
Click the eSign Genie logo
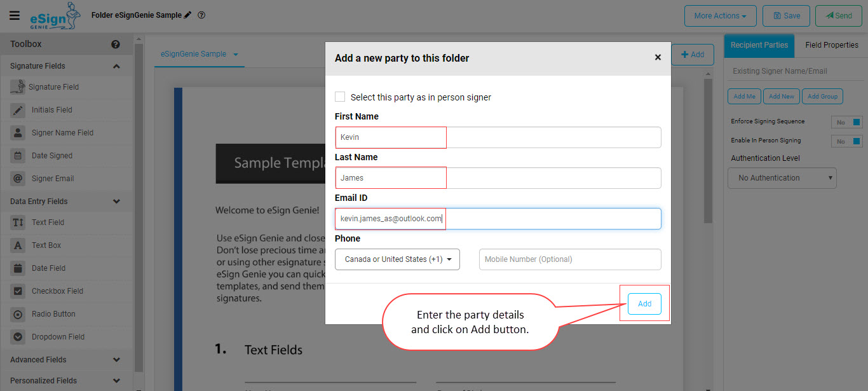click(56, 17)
